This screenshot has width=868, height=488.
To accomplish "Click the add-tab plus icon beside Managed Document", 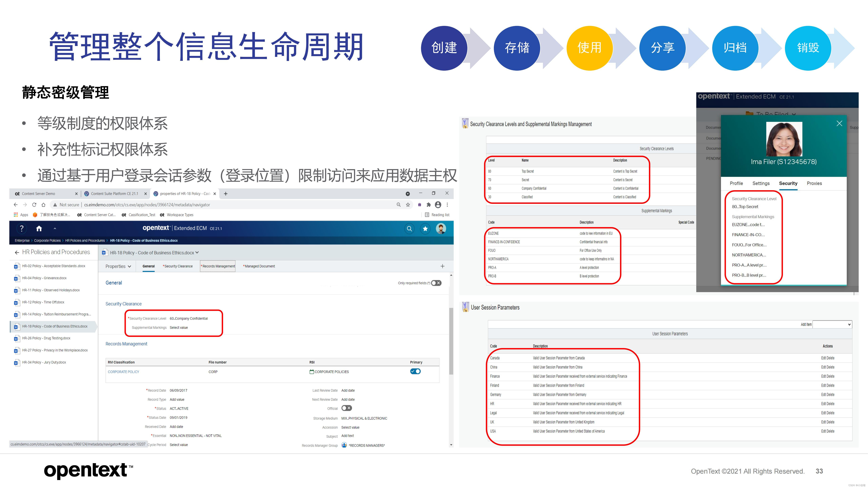I will (x=442, y=266).
